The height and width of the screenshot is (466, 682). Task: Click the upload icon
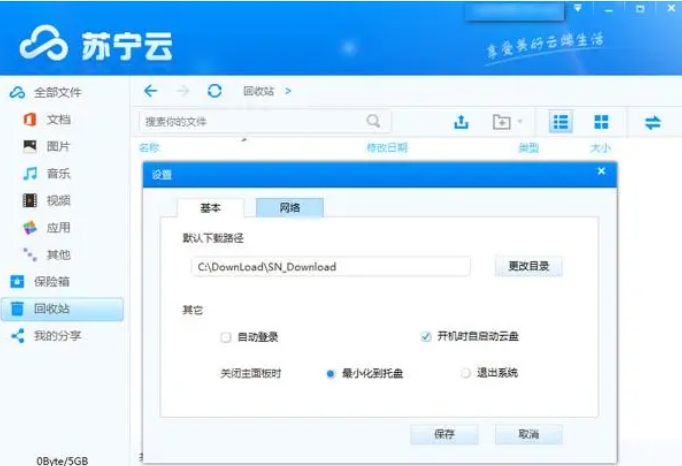pyautogui.click(x=461, y=122)
